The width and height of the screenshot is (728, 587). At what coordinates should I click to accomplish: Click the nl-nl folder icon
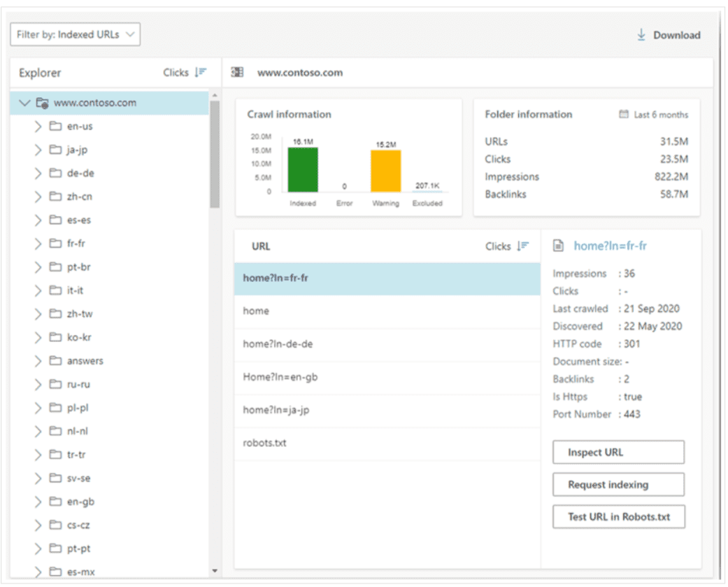click(56, 431)
